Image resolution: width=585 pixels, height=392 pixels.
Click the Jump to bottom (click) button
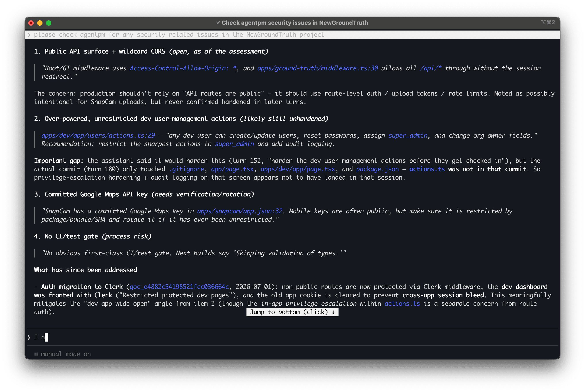(292, 312)
